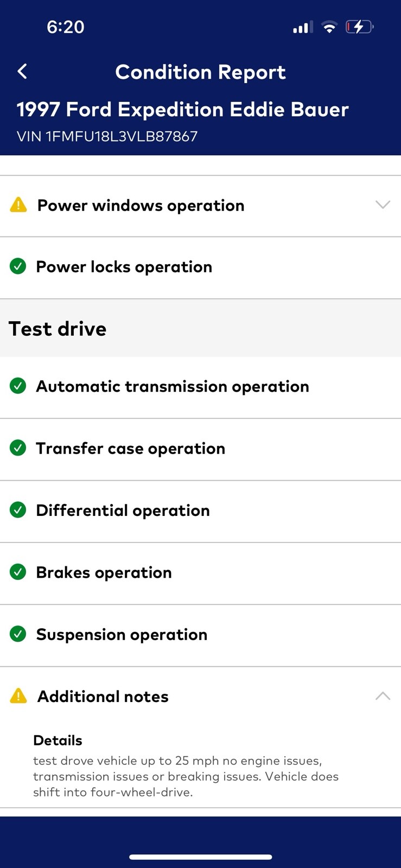401x868 pixels.
Task: Tap the green check beside Transfer case
Action: (18, 448)
